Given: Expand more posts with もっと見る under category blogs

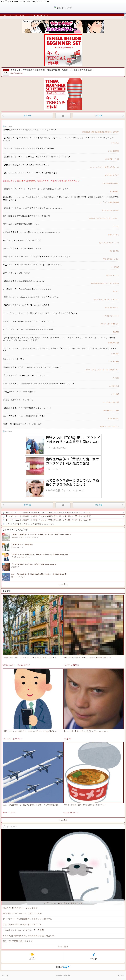Looking at the screenshot, I should (x=63, y=584).
